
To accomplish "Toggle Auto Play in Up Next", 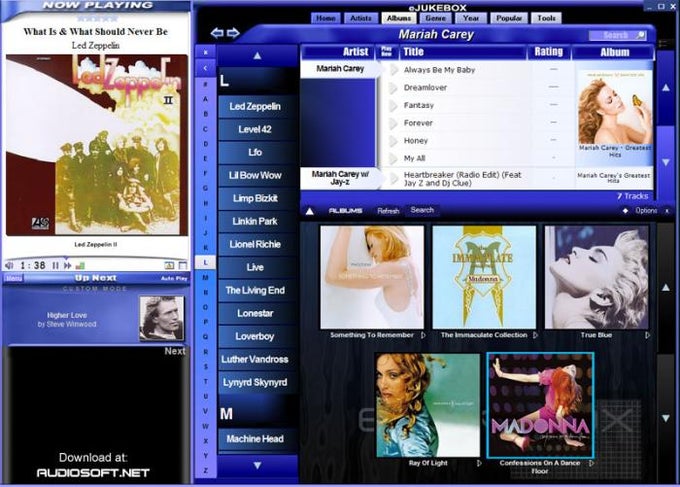I will tap(174, 278).
